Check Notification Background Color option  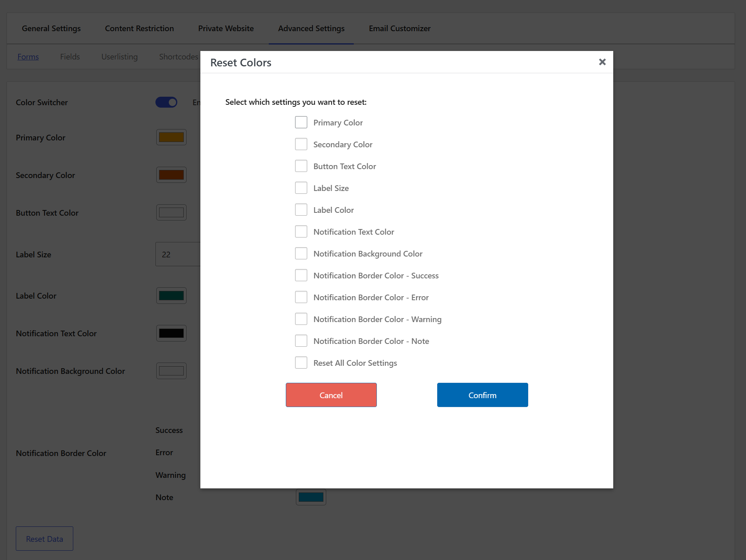tap(301, 253)
